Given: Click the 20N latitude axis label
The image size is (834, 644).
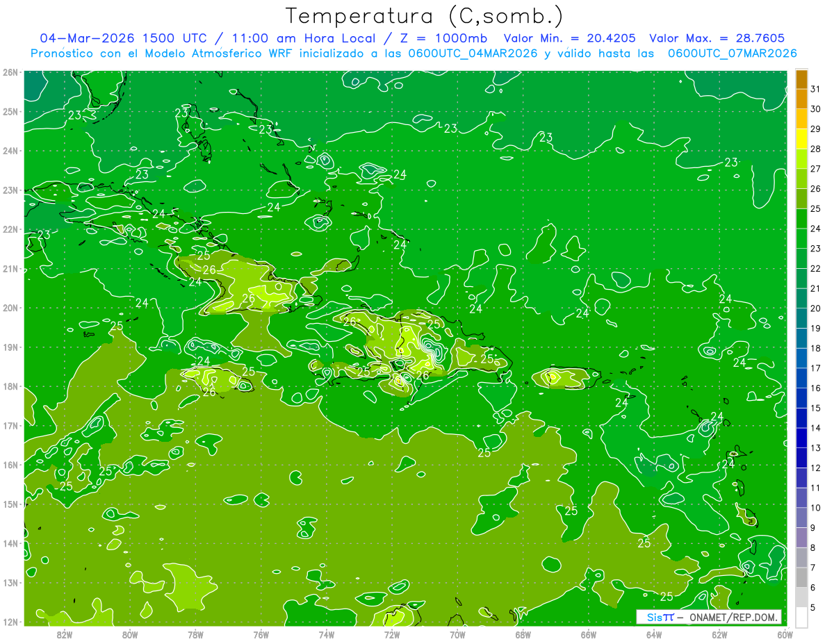Looking at the screenshot, I should [x=10, y=308].
